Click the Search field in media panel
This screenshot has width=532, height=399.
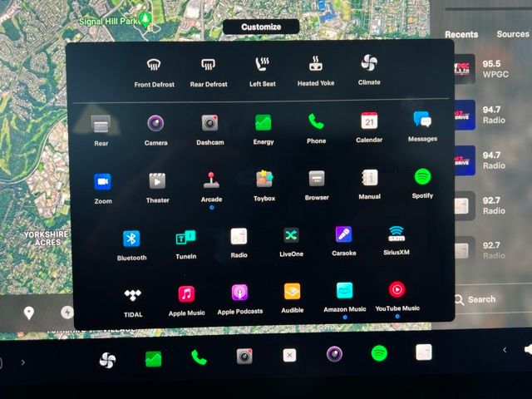pyautogui.click(x=486, y=299)
